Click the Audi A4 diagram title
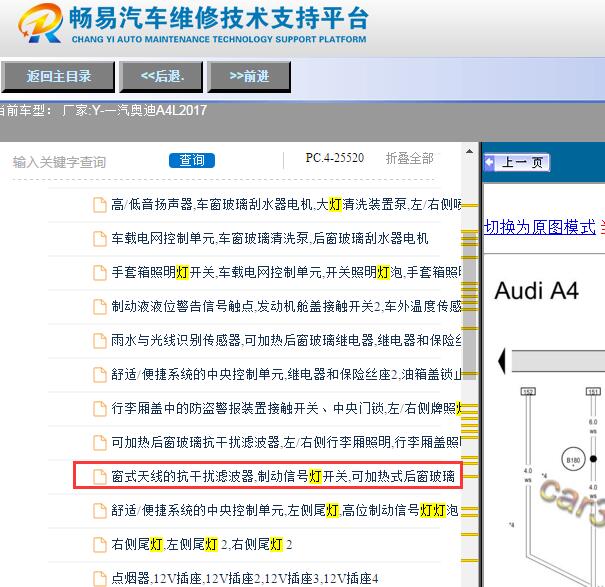605x587 pixels. click(536, 291)
